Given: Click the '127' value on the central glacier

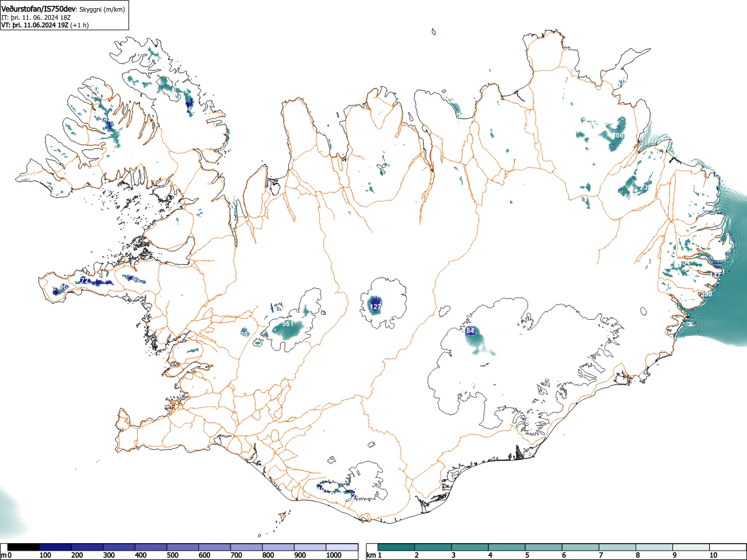Looking at the screenshot, I should point(375,307).
